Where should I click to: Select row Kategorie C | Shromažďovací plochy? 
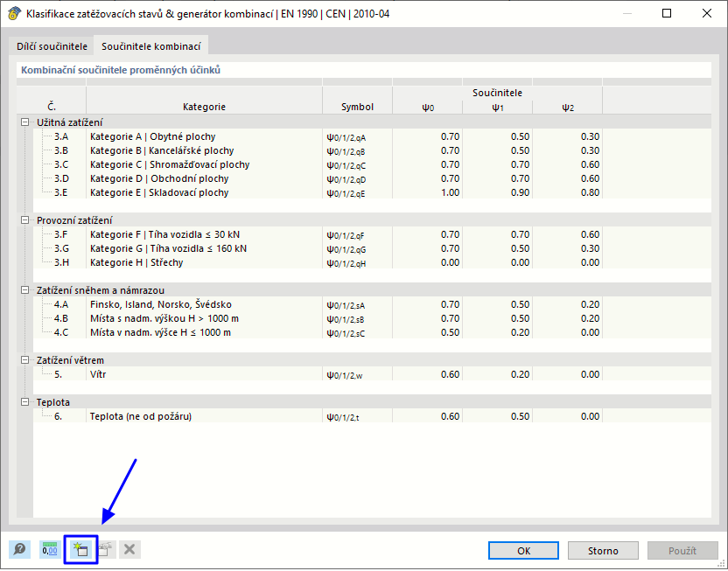coord(373,164)
